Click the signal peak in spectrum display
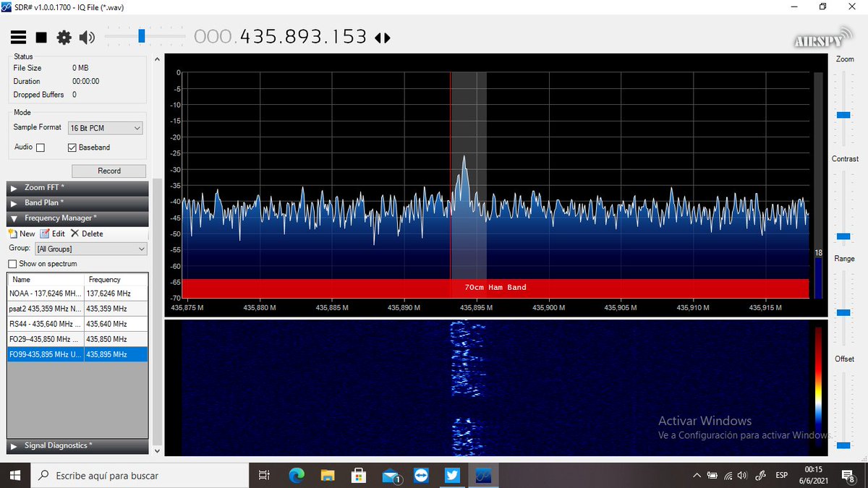 (x=464, y=157)
